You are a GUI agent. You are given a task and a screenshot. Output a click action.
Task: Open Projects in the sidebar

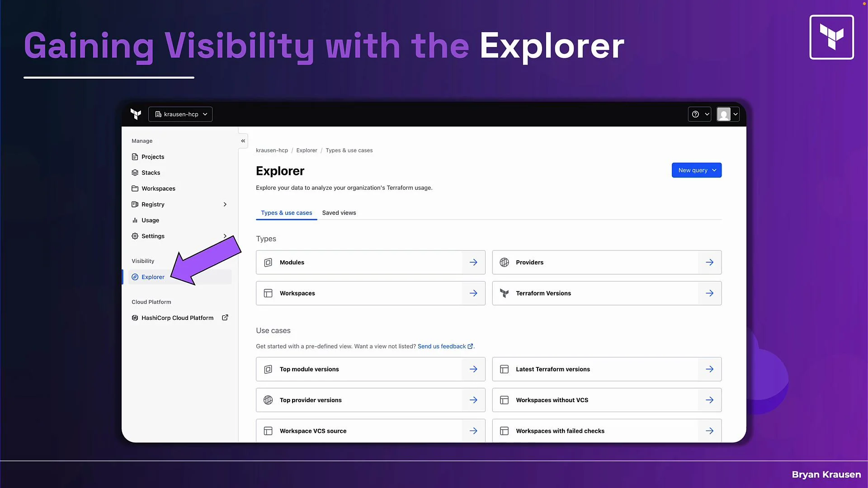coord(153,157)
